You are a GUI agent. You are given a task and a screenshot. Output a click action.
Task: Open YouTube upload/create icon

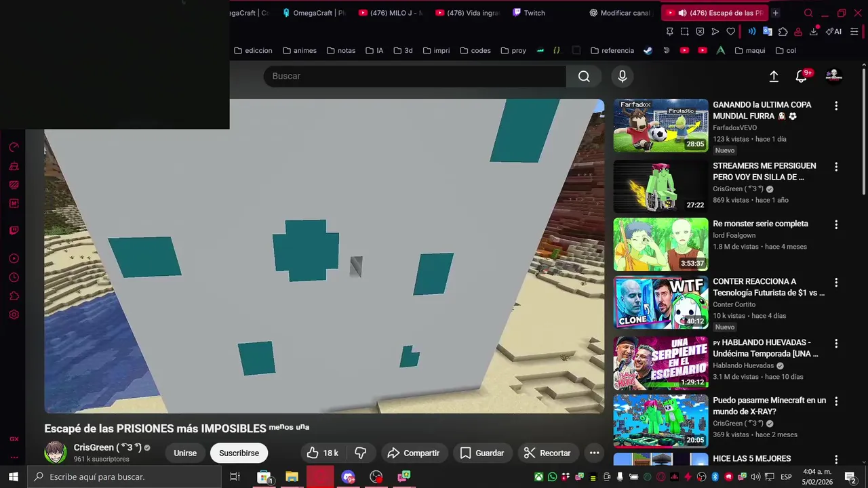(x=774, y=77)
